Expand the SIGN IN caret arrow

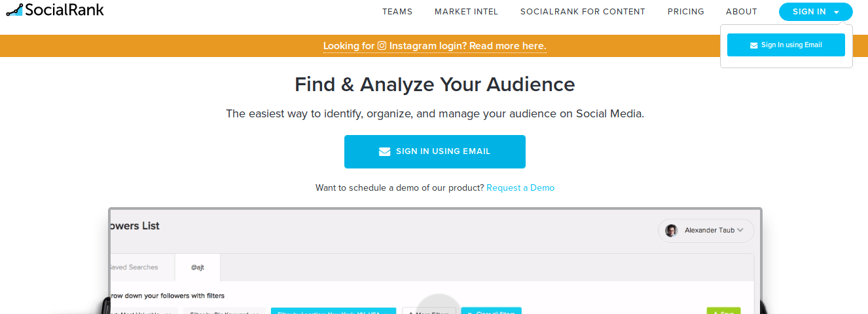(836, 12)
